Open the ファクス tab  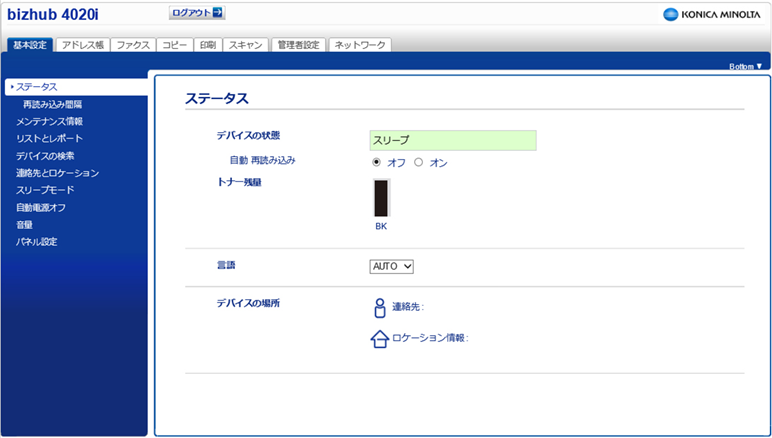[132, 45]
